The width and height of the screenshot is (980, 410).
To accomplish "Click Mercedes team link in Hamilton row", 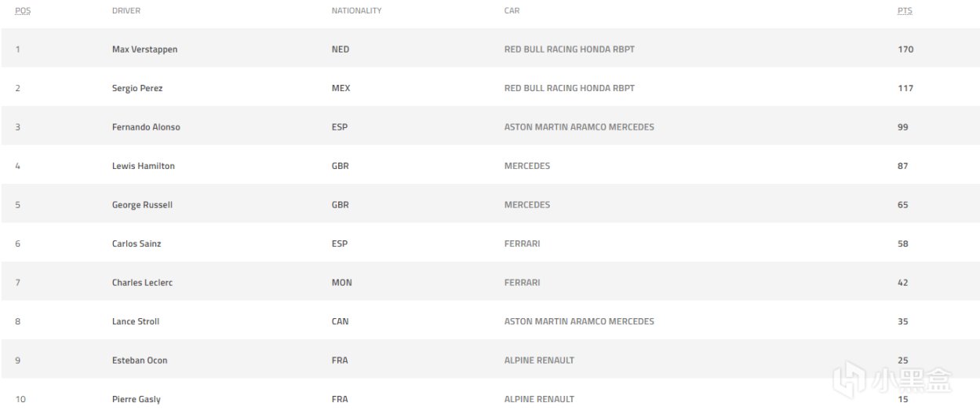I will coord(526,166).
